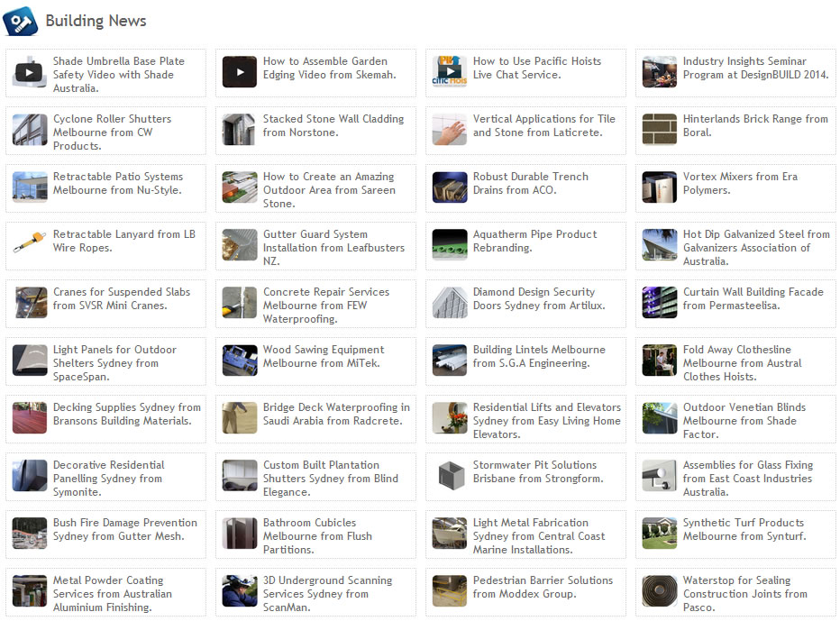Screen dimensions: 840x621
Task: Open 3D Underground Scanning Services link
Action: (328, 594)
